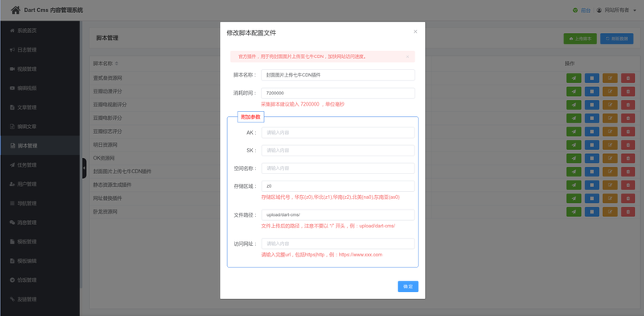644x316 pixels.
Task: Run the 豆瓣电影评分 script
Action: pos(573,118)
